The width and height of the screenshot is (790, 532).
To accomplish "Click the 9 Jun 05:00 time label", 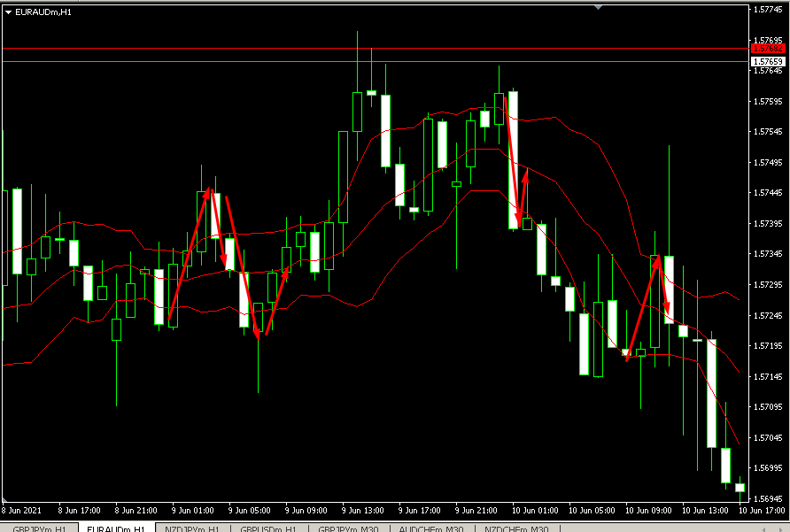I will pyautogui.click(x=250, y=511).
